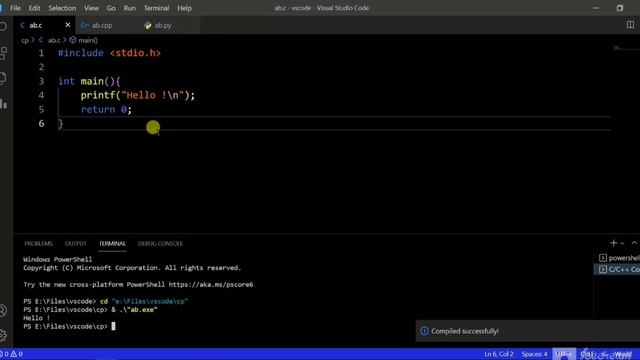
Task: Open the Accounts icon in activity bar
Action: tap(3, 311)
